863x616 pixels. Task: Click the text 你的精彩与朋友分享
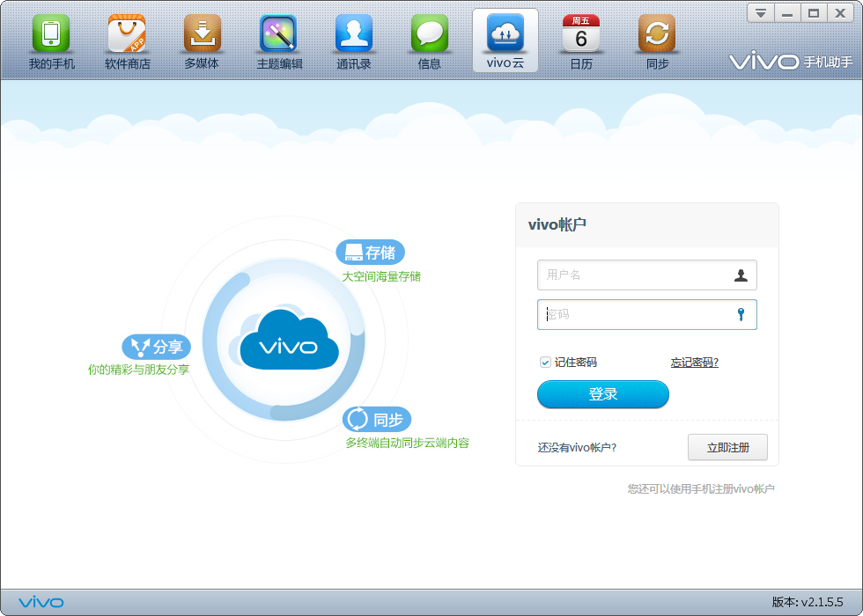click(139, 370)
